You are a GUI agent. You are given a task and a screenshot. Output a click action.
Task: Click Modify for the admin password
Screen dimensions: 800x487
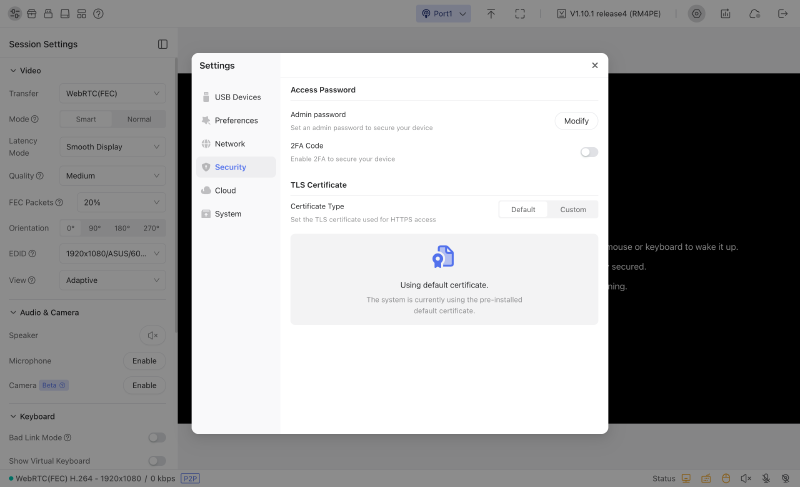pos(576,121)
